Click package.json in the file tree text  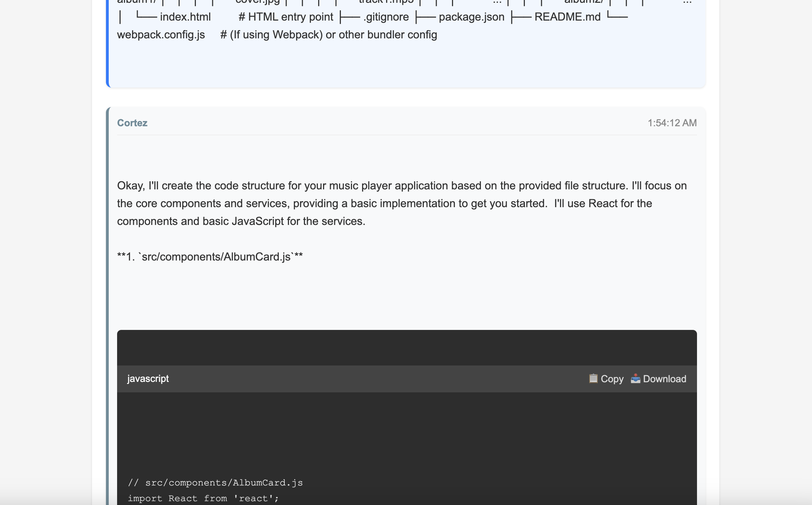click(x=471, y=17)
